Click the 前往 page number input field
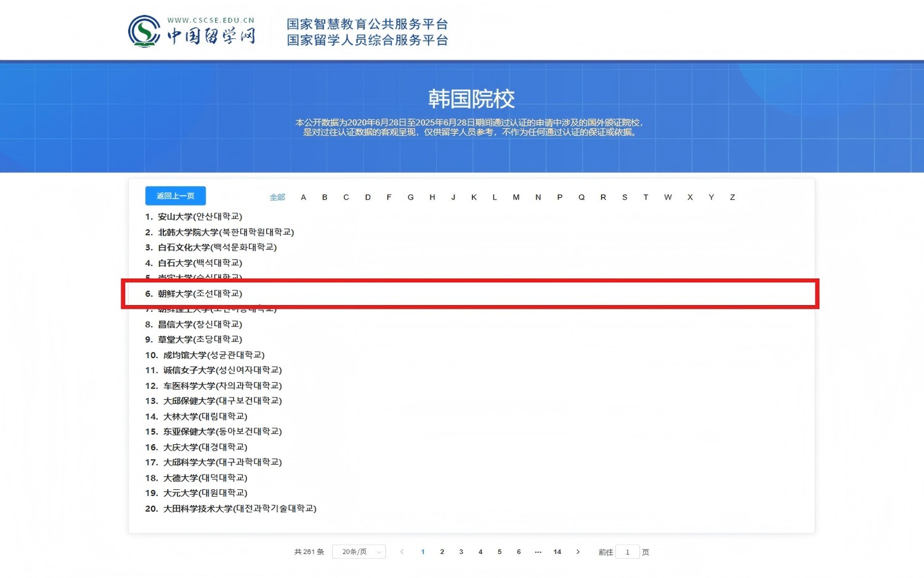The height and width of the screenshot is (578, 924). point(627,552)
